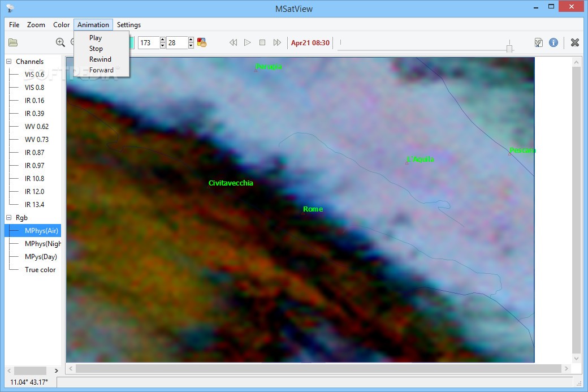
Task: Select the IR 0.39 channel
Action: coord(34,114)
